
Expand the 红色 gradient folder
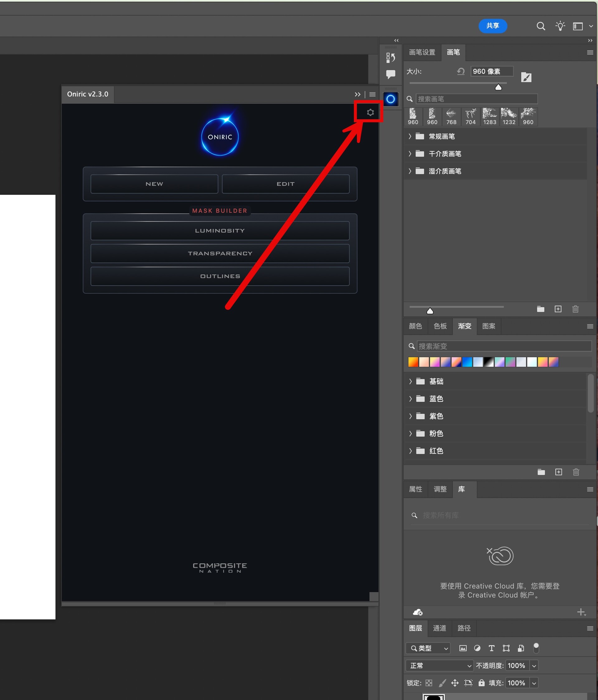pyautogui.click(x=411, y=451)
